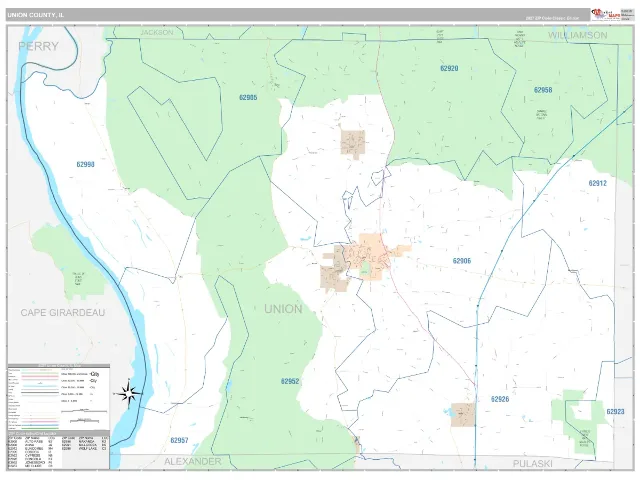This screenshot has width=640, height=480.
Task: Click the tan town area near 62926
Action: coord(463,415)
